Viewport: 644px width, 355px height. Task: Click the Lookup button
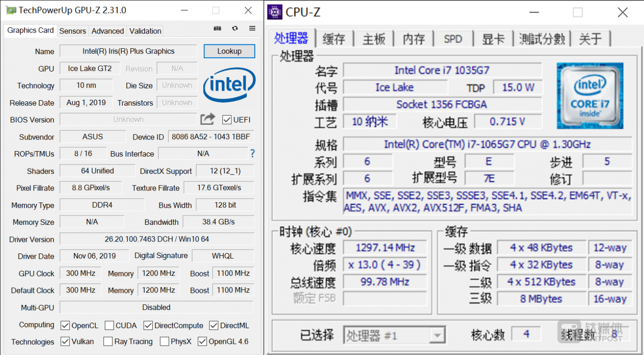pos(229,51)
